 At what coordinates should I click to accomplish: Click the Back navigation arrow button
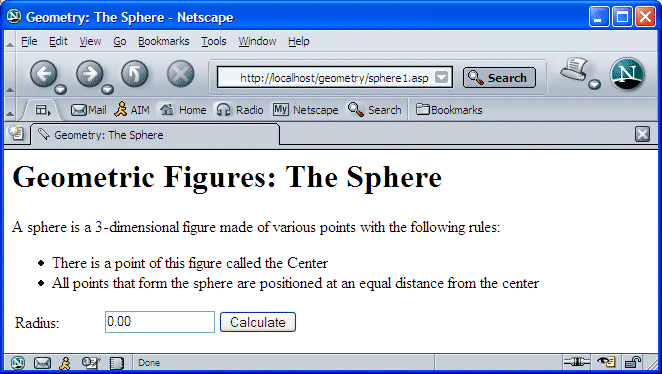(x=43, y=74)
